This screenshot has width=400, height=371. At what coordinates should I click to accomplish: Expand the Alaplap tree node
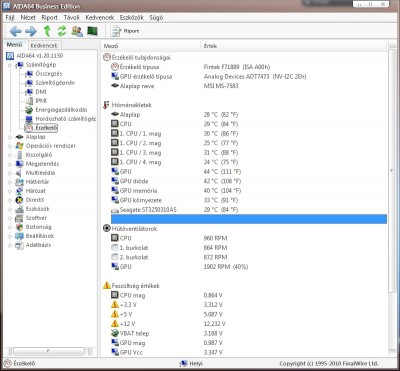click(10, 137)
